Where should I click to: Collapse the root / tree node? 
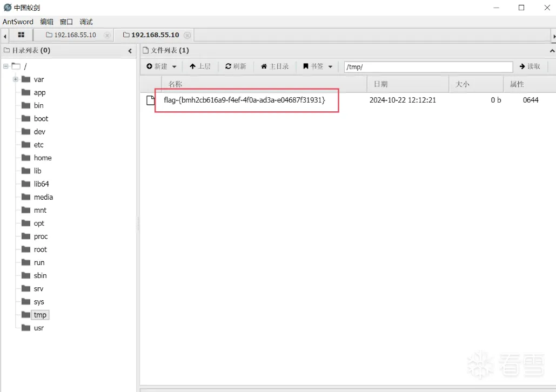tap(5, 66)
